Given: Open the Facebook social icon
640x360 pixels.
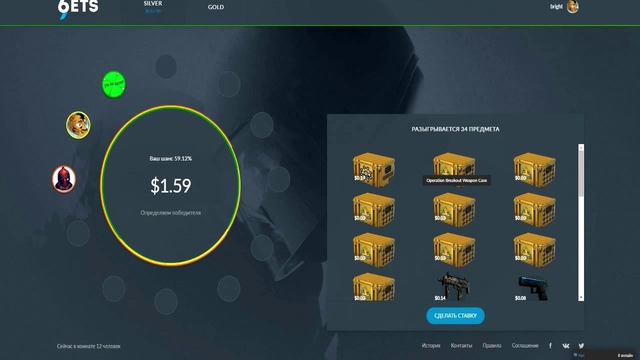Looking at the screenshot, I should point(550,346).
